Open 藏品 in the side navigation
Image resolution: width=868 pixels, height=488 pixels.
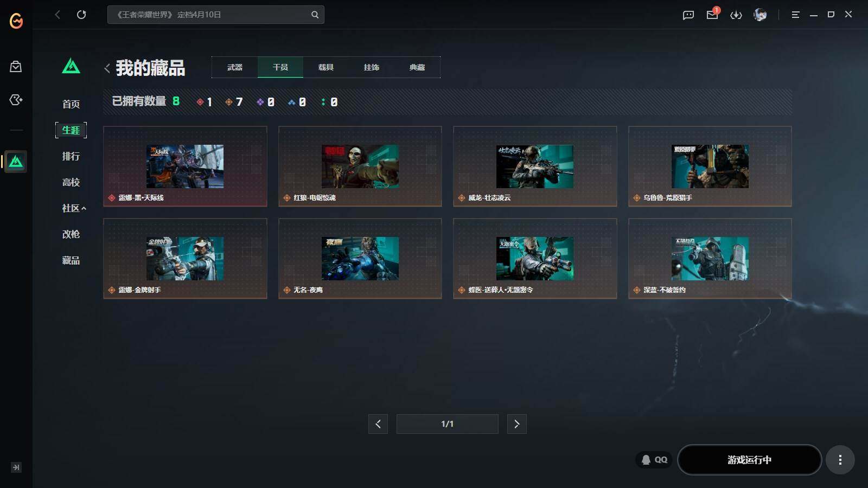(x=71, y=260)
